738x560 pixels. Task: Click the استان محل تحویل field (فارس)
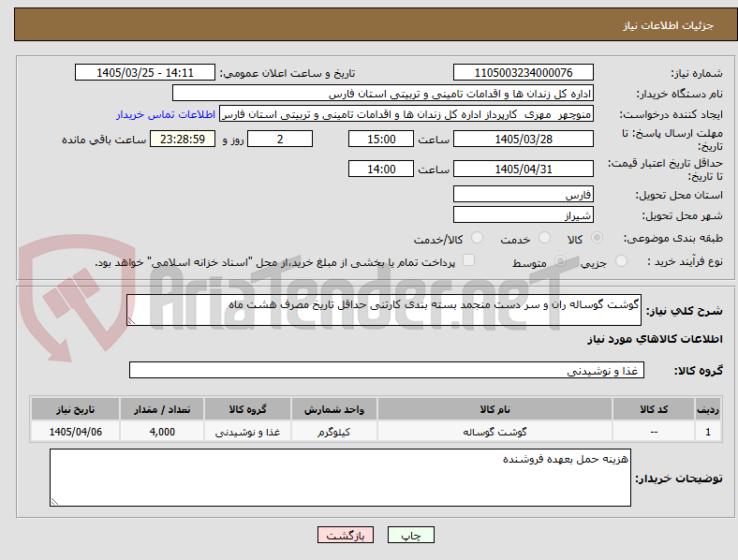click(523, 195)
